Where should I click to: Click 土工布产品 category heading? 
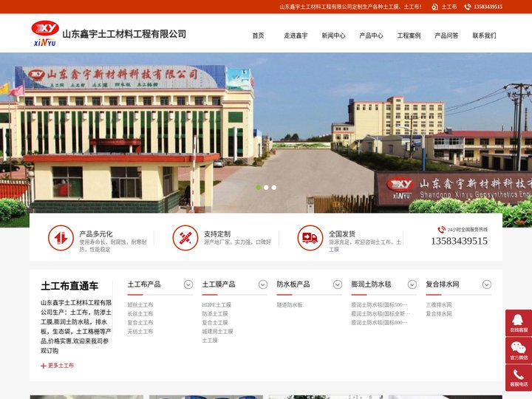point(144,284)
